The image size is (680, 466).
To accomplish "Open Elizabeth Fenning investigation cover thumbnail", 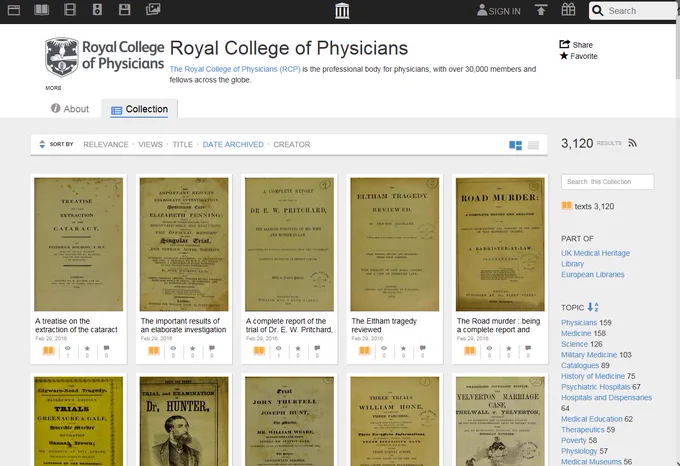I will point(184,244).
